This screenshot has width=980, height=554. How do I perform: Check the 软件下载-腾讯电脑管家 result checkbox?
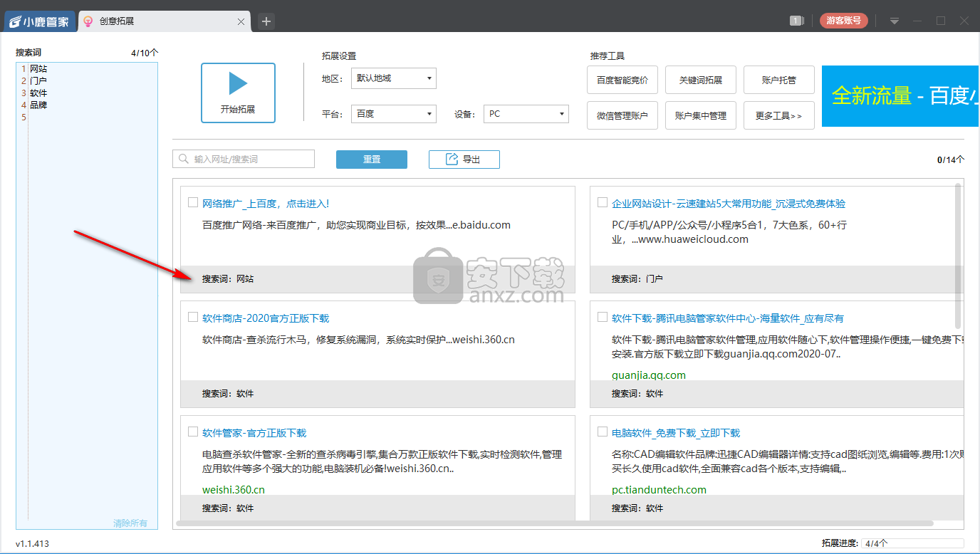[x=603, y=317]
